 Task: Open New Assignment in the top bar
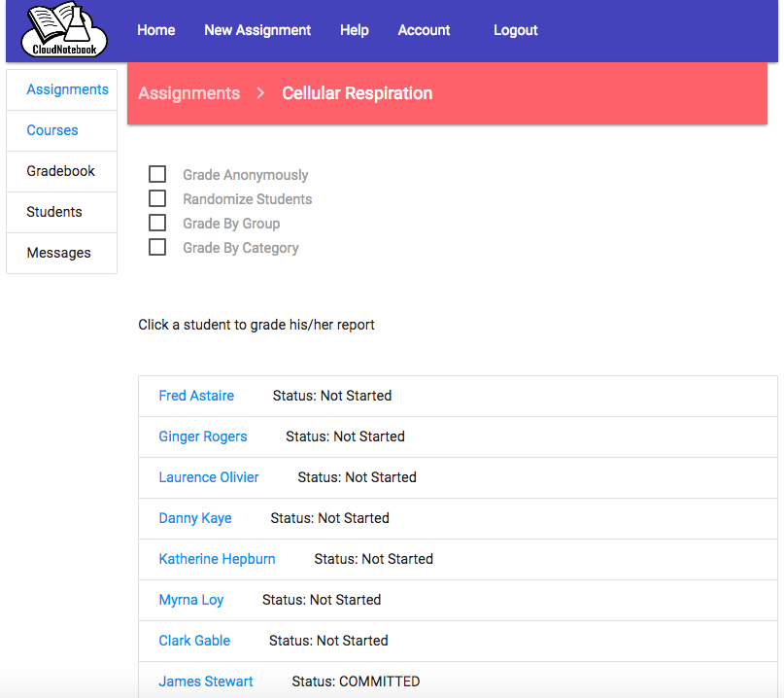(257, 30)
